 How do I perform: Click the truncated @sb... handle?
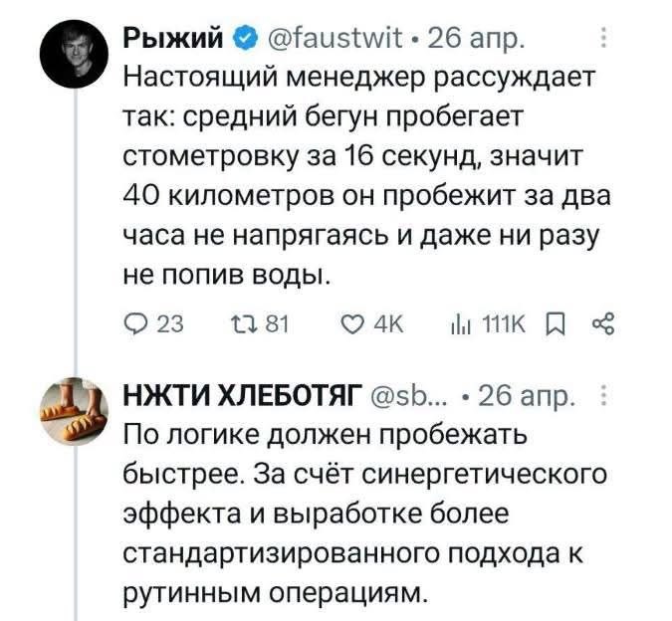click(407, 396)
